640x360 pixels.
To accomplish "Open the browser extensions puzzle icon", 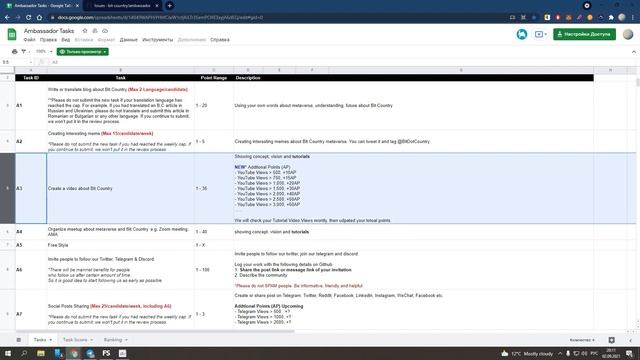I will click(x=611, y=18).
